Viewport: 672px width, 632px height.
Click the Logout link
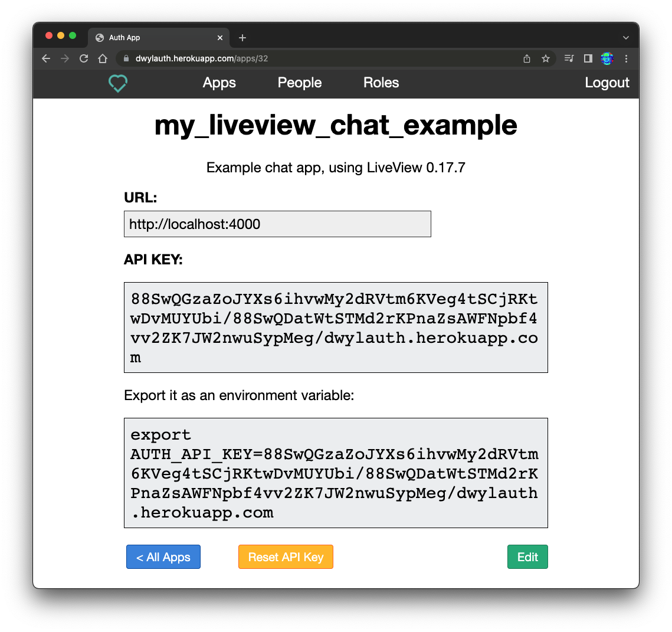click(x=607, y=83)
